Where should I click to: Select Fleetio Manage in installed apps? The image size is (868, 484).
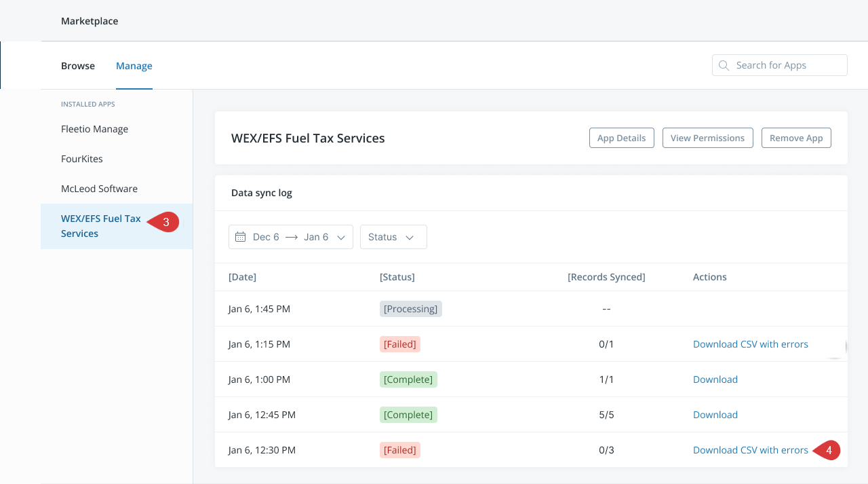94,129
